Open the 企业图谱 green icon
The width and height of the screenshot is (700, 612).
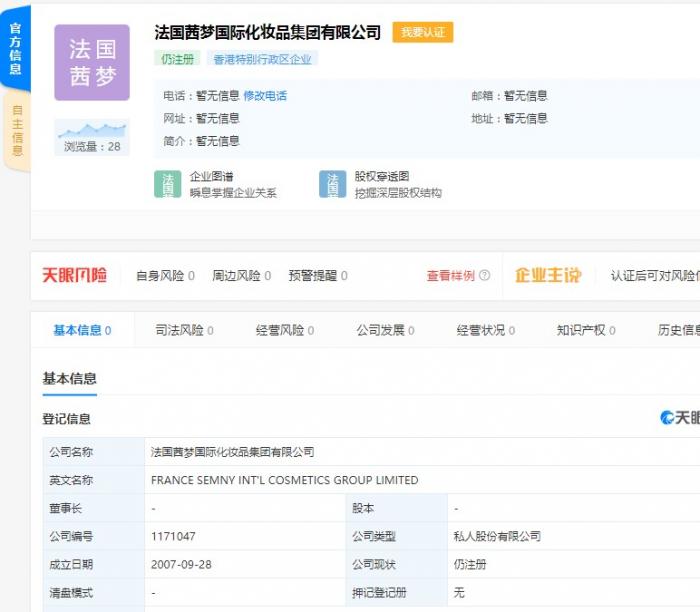(x=167, y=184)
